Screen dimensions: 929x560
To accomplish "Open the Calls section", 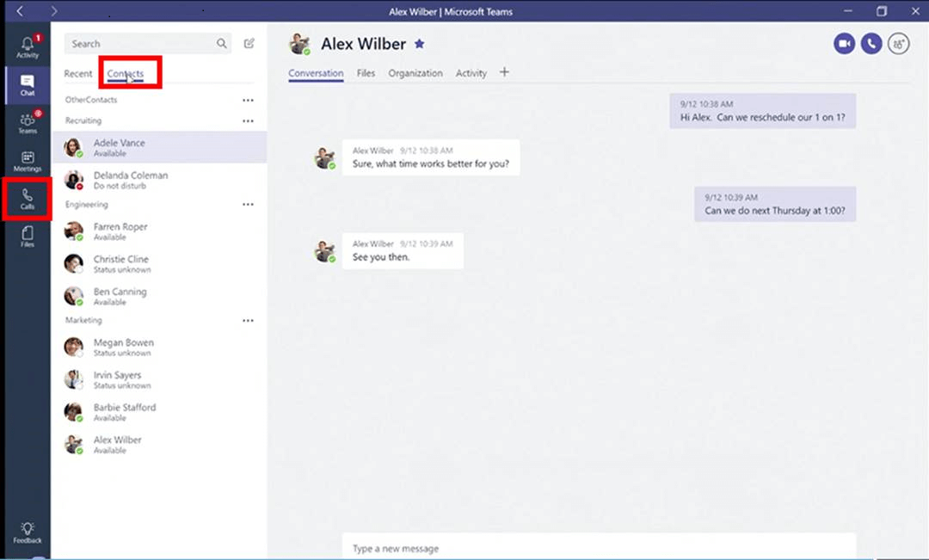I will coord(27,199).
